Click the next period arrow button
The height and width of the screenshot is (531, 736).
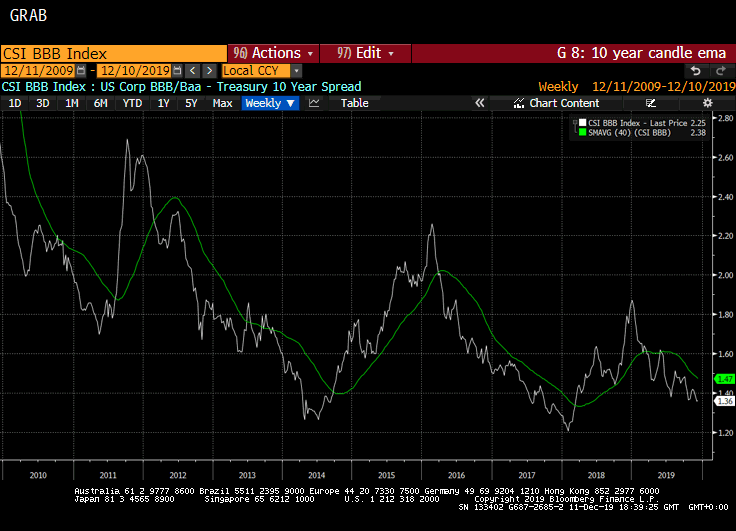click(209, 71)
